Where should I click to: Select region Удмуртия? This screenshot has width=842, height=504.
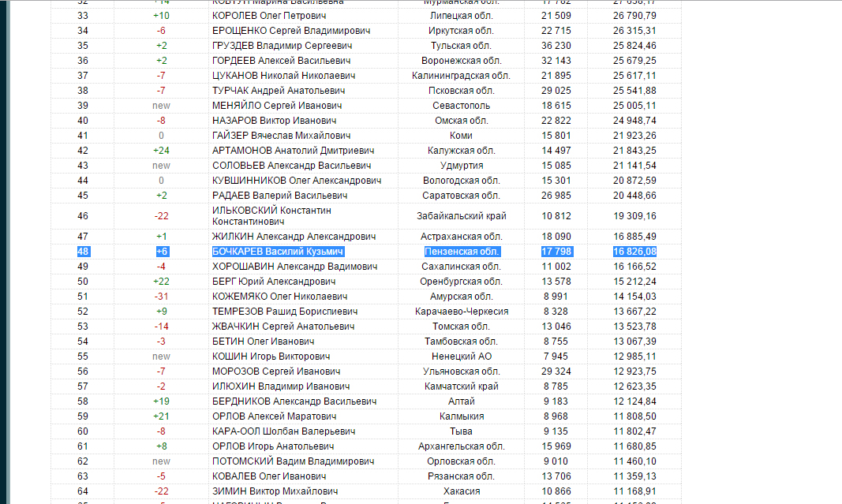click(x=462, y=166)
